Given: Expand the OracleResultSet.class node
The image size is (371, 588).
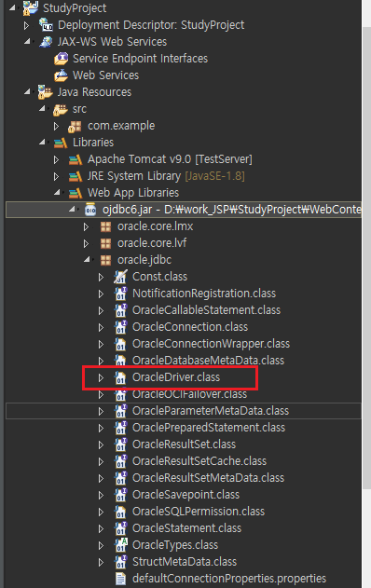Looking at the screenshot, I should click(101, 445).
